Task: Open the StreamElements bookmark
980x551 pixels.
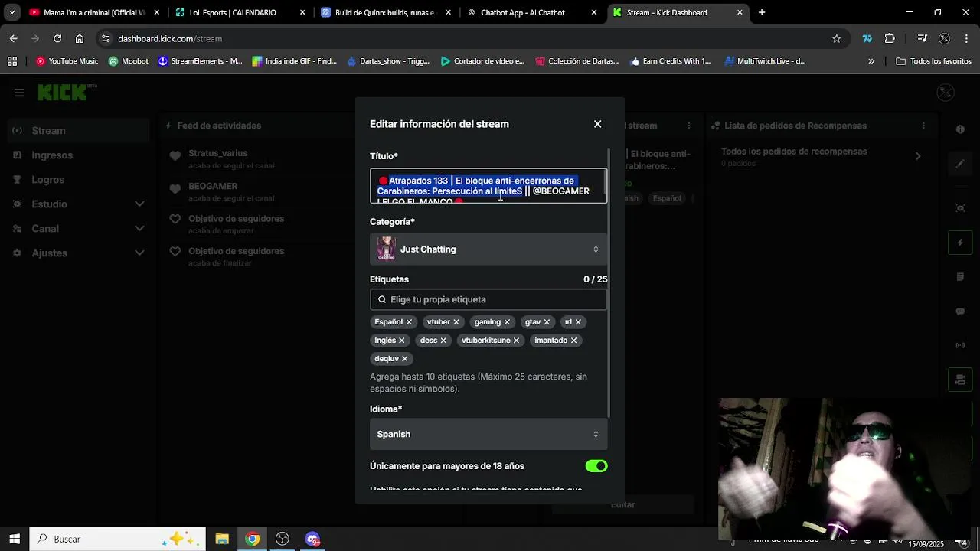Action: click(200, 61)
